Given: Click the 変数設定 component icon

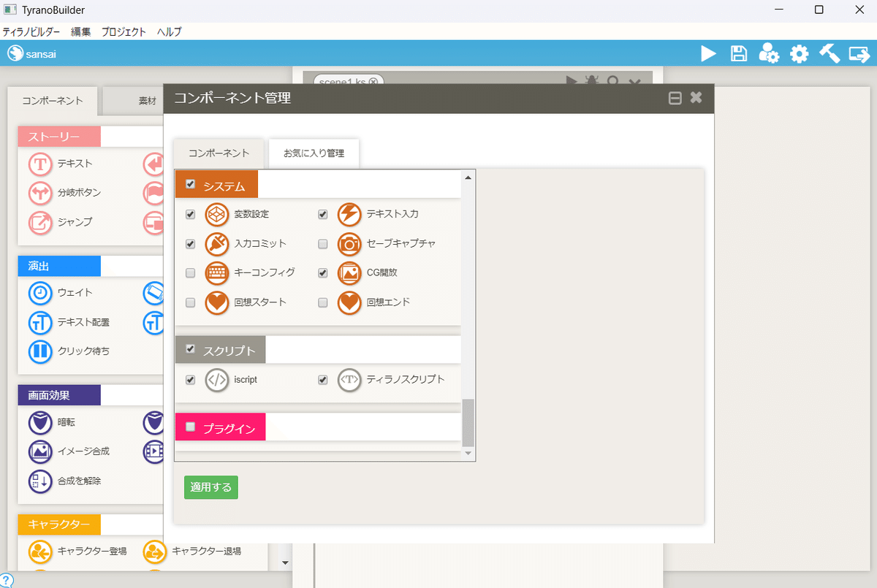Looking at the screenshot, I should (x=217, y=215).
